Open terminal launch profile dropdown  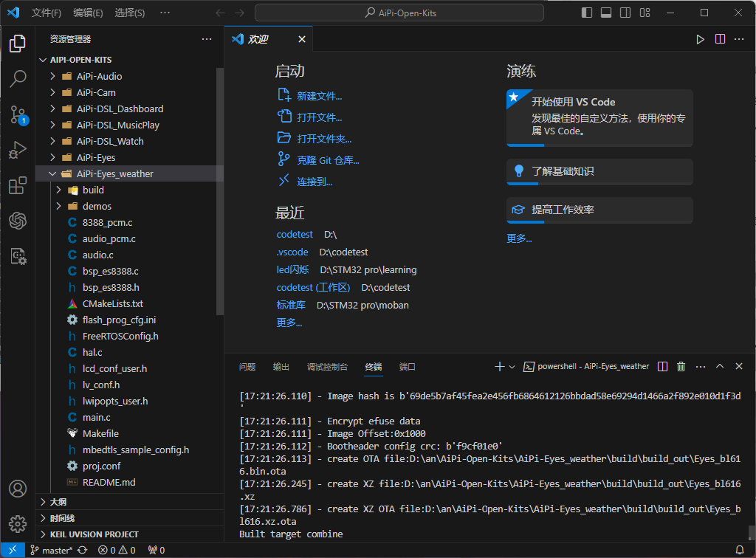pos(512,367)
